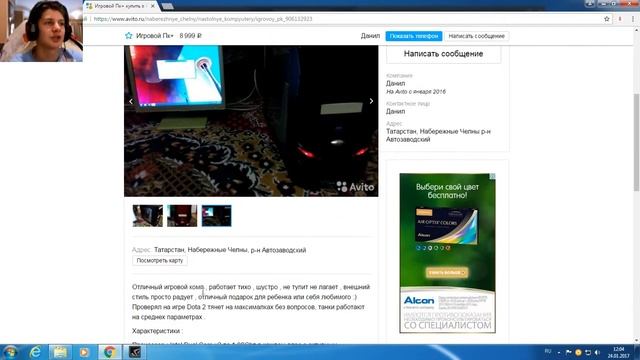This screenshot has height=360, width=640.
Task: Select the second photo thumbnail
Action: click(x=182, y=216)
